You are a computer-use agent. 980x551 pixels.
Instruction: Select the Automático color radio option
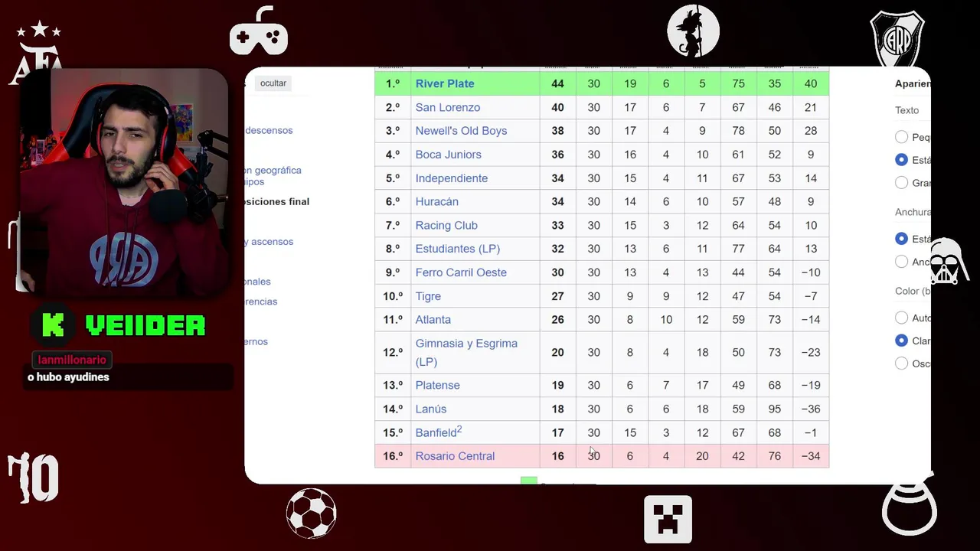[x=901, y=318]
